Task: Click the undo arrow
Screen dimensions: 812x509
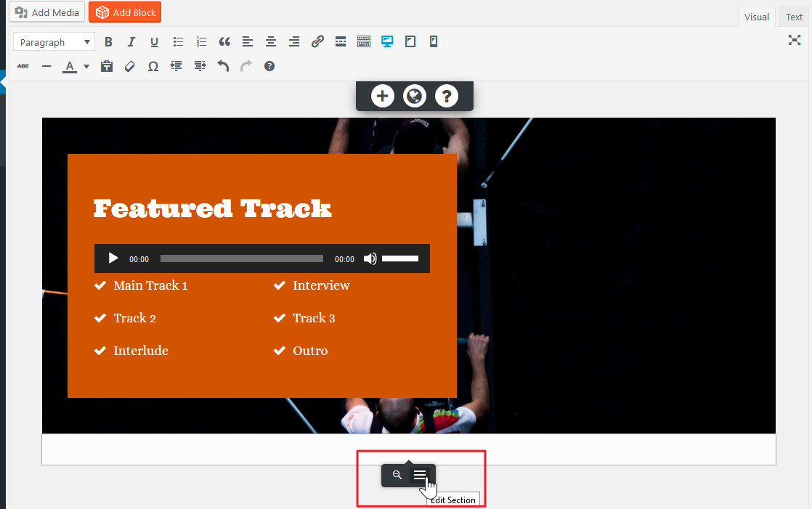Action: click(223, 66)
